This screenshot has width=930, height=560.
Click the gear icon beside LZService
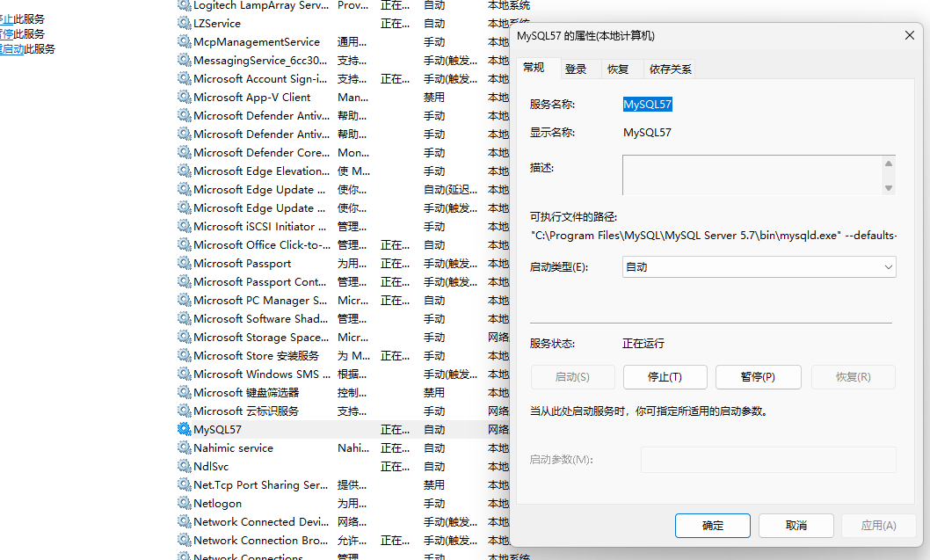(x=184, y=23)
